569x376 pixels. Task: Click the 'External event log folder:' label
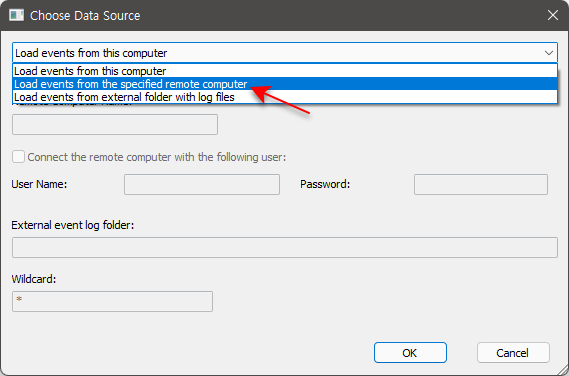pyautogui.click(x=73, y=225)
